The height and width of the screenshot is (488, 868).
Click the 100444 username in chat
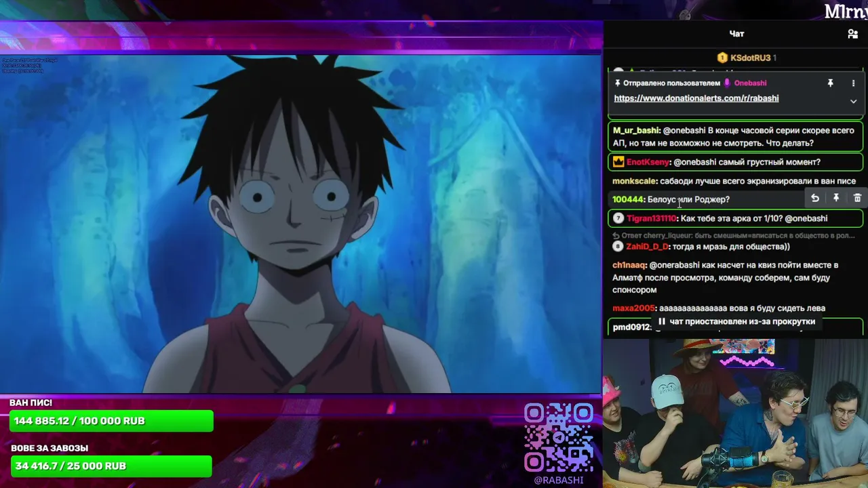(x=627, y=199)
